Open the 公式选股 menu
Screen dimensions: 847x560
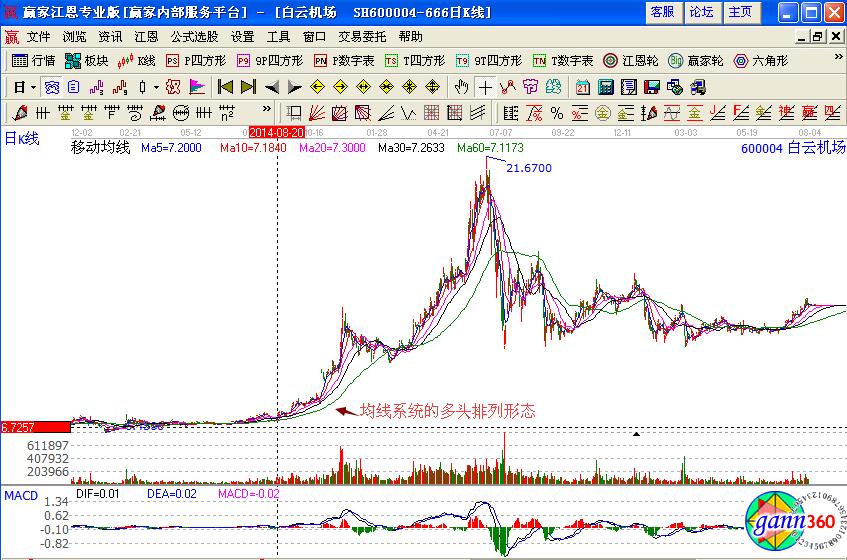194,36
